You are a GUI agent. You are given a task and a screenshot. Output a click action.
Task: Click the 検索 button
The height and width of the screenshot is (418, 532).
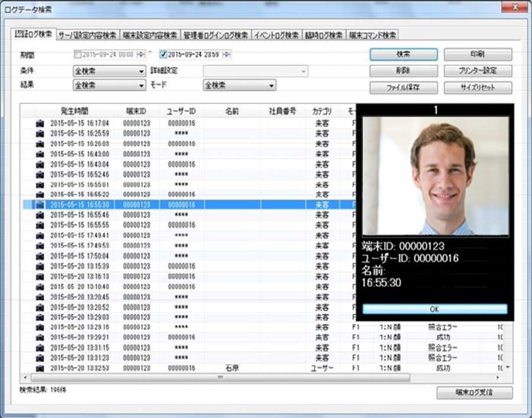pyautogui.click(x=403, y=54)
